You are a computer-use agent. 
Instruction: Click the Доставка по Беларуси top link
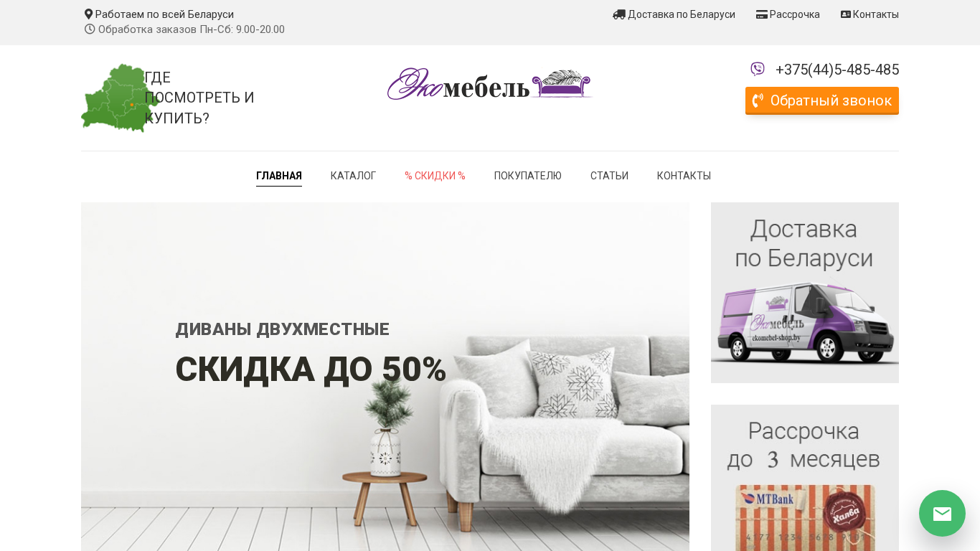pos(682,14)
